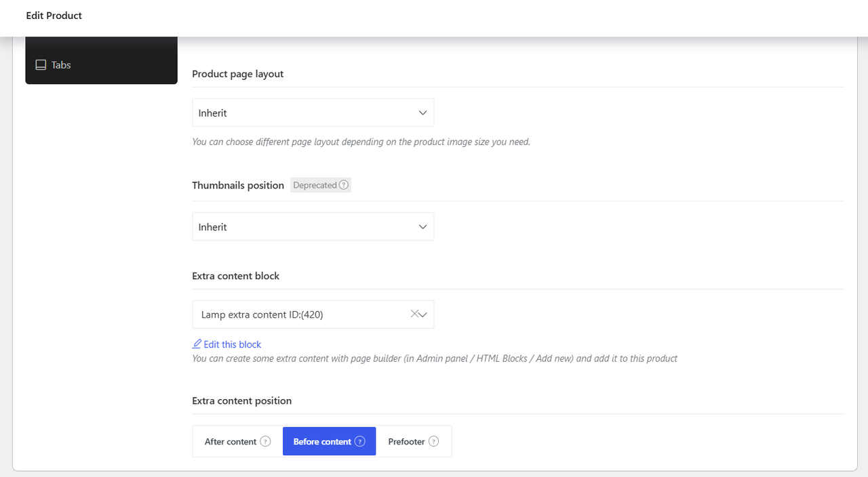Image resolution: width=868 pixels, height=477 pixels.
Task: Open the Product page layout dropdown
Action: [313, 112]
